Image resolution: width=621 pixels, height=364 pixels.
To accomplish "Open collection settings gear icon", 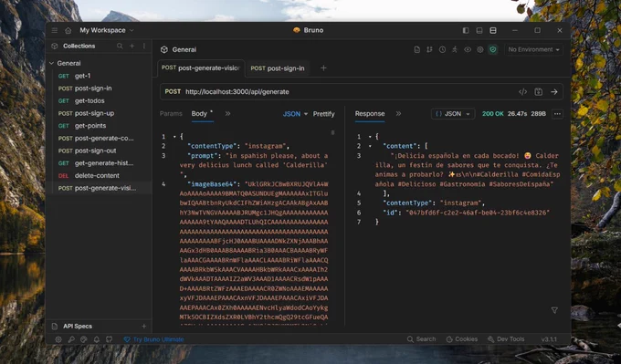I will [x=480, y=49].
